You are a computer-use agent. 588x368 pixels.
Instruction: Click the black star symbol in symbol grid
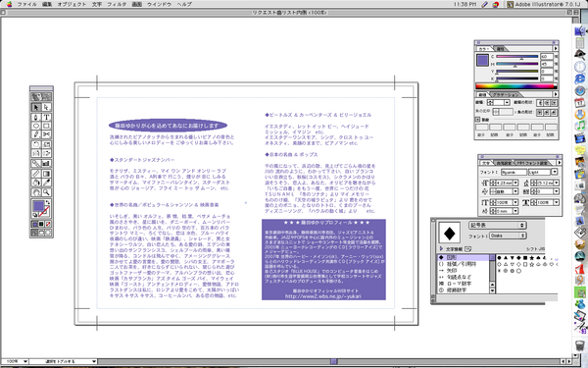(532, 258)
